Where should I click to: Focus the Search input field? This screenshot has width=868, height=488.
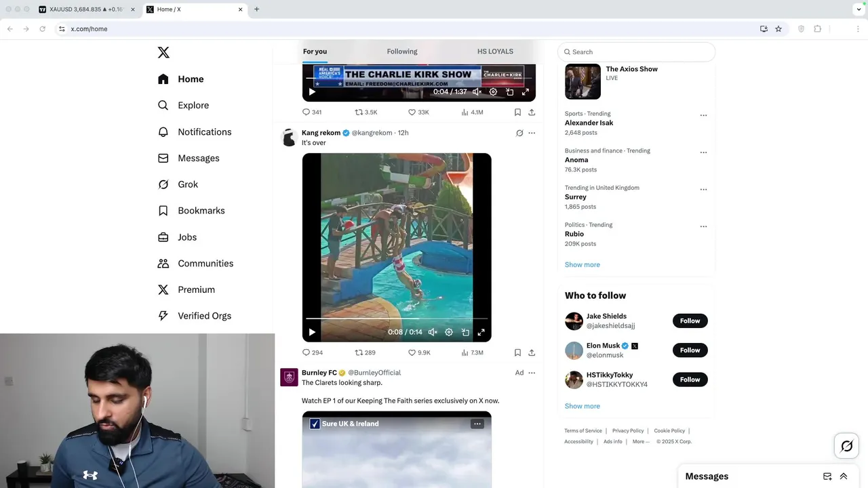[636, 52]
